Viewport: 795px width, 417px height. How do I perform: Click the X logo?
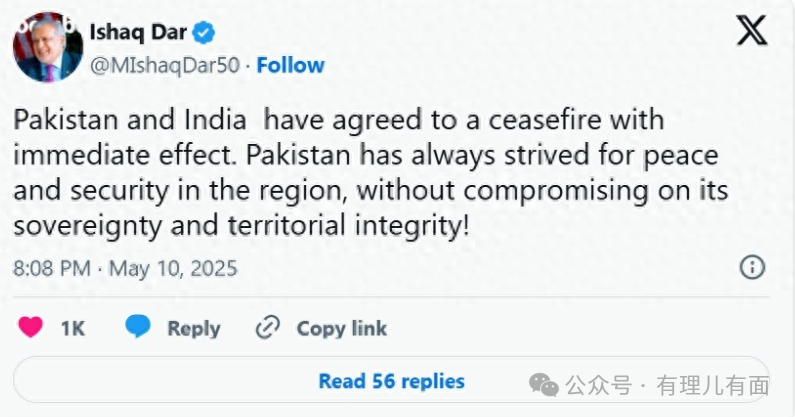tap(751, 30)
